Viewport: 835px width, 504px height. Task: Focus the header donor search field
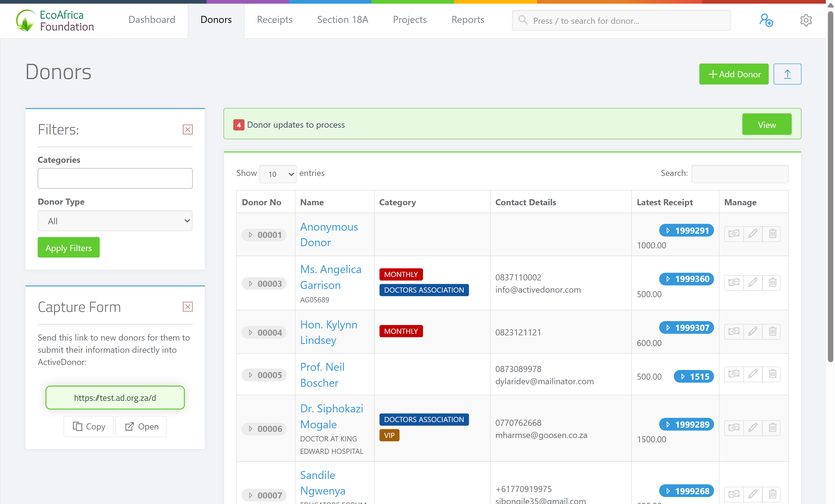tap(621, 20)
